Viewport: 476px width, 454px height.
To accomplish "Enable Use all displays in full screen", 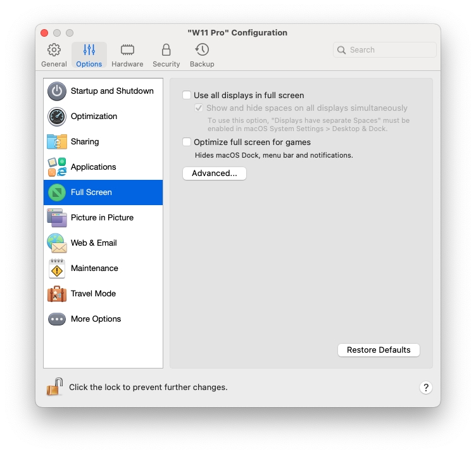I will [x=187, y=96].
